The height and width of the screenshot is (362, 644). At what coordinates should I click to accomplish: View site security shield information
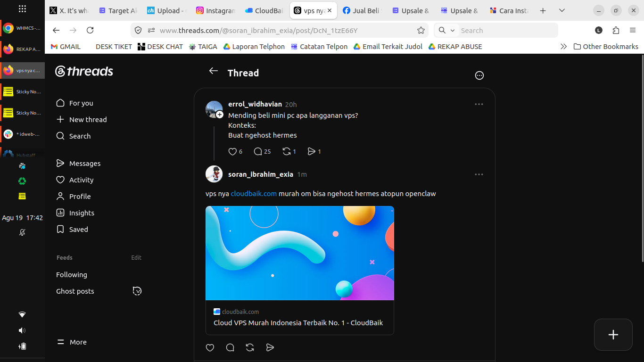[138, 30]
